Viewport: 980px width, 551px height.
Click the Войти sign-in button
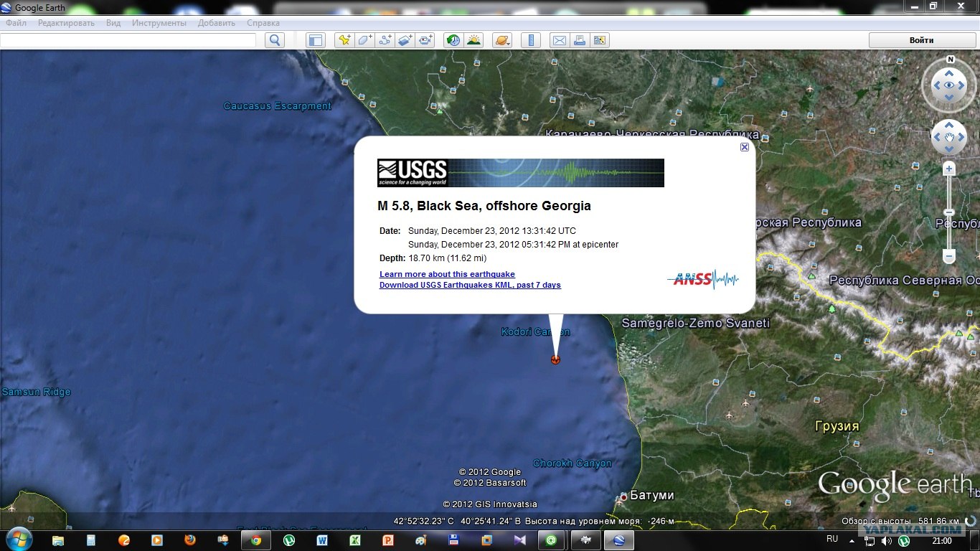(x=921, y=40)
